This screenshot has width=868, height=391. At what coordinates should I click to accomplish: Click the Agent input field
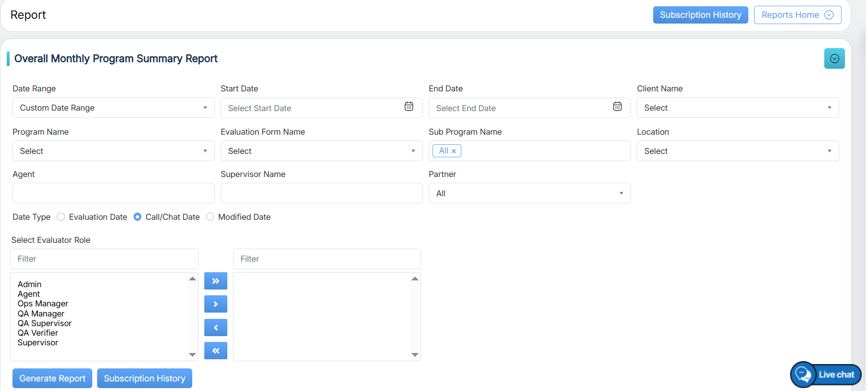(113, 193)
